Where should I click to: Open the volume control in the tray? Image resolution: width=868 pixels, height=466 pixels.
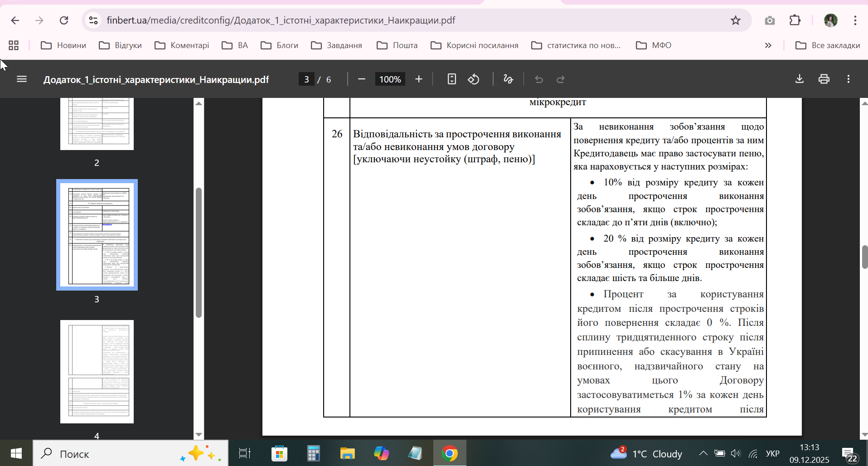tap(735, 453)
